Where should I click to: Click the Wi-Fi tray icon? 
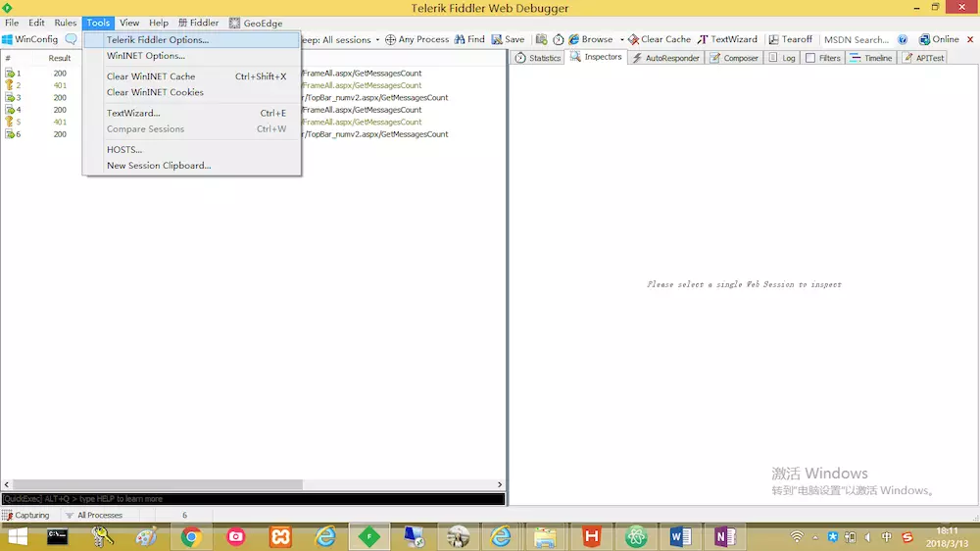[x=796, y=537]
